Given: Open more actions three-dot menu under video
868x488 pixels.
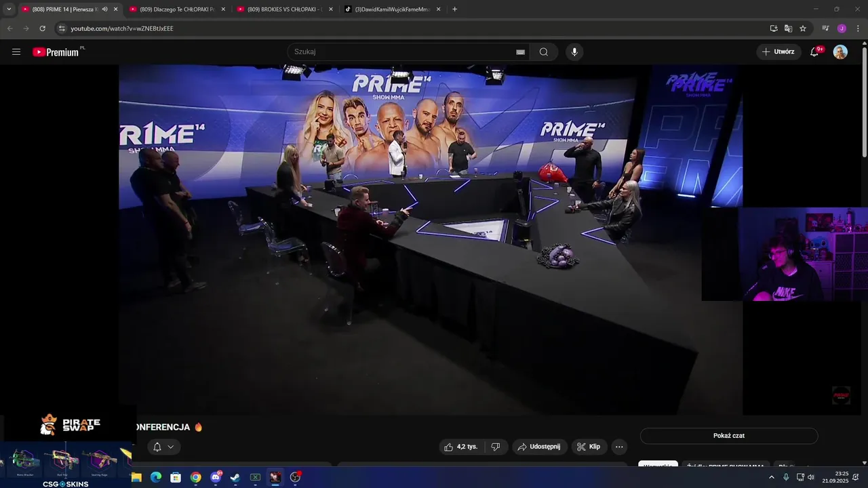Looking at the screenshot, I should [619, 447].
